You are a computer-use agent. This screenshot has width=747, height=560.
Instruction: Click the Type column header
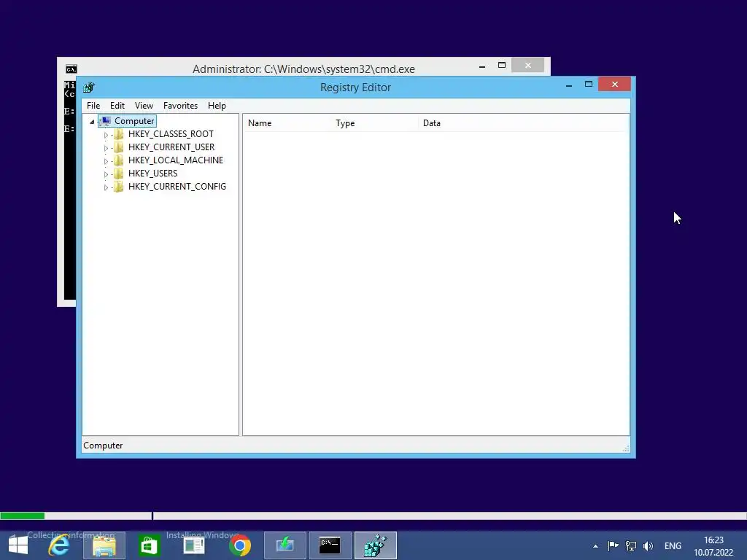pos(374,123)
